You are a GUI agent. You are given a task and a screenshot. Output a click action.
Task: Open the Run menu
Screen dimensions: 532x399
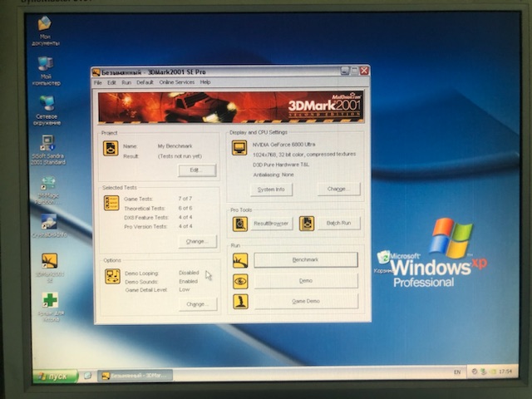point(126,82)
